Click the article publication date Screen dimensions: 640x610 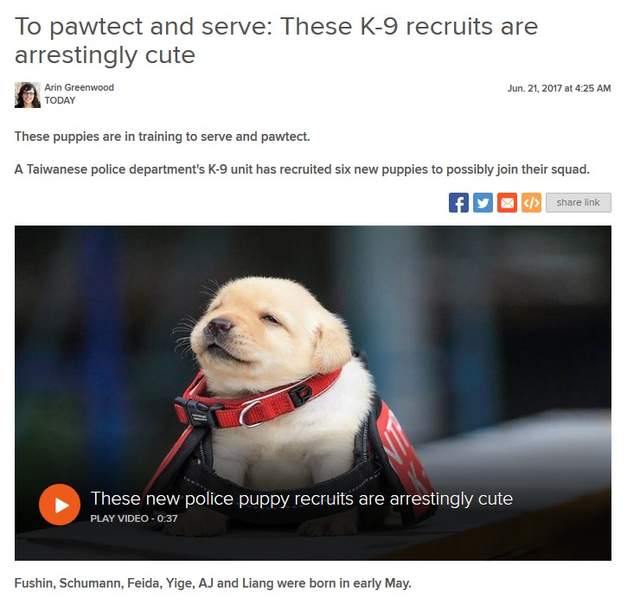559,88
